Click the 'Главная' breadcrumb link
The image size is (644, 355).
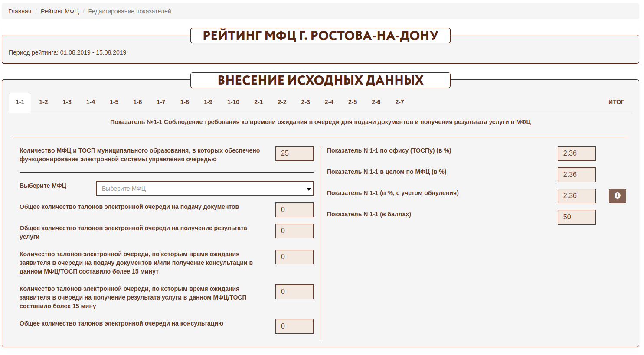[x=20, y=11]
